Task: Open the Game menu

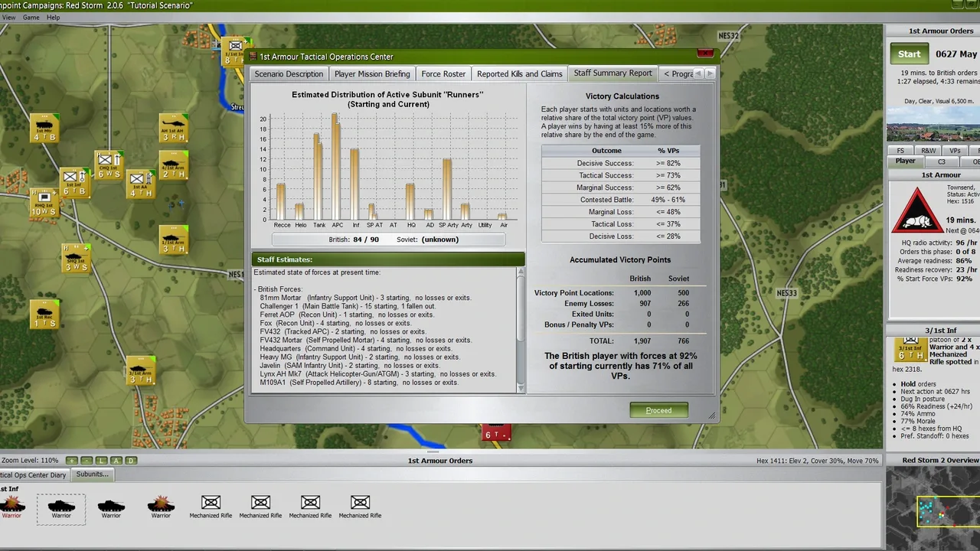Action: pyautogui.click(x=31, y=17)
